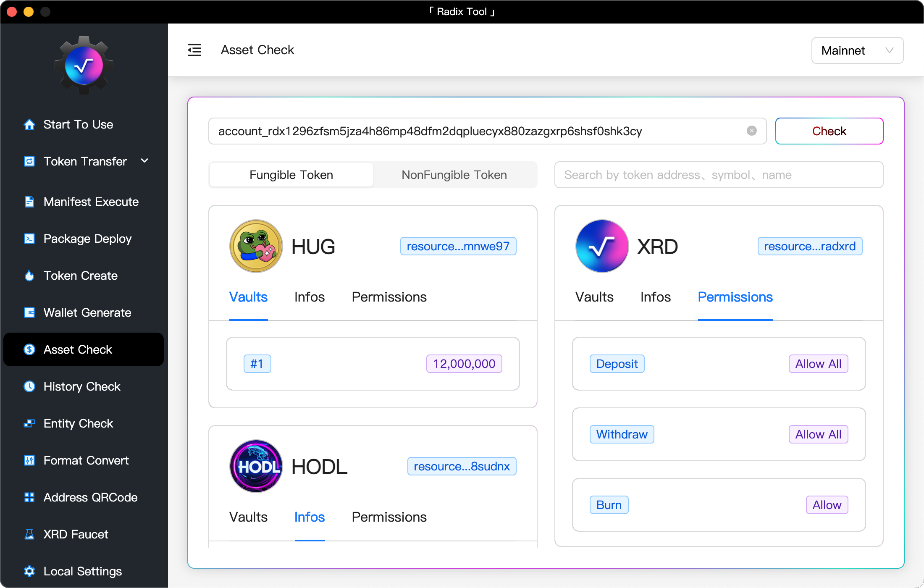Clear the account address field
Screen dimensions: 924x588
pos(752,131)
